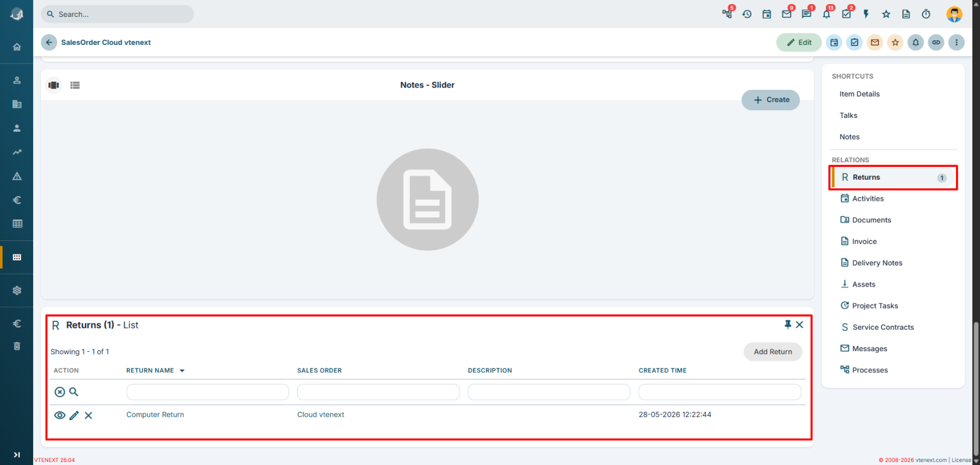
Task: Click Description filter field
Action: [x=549, y=392]
